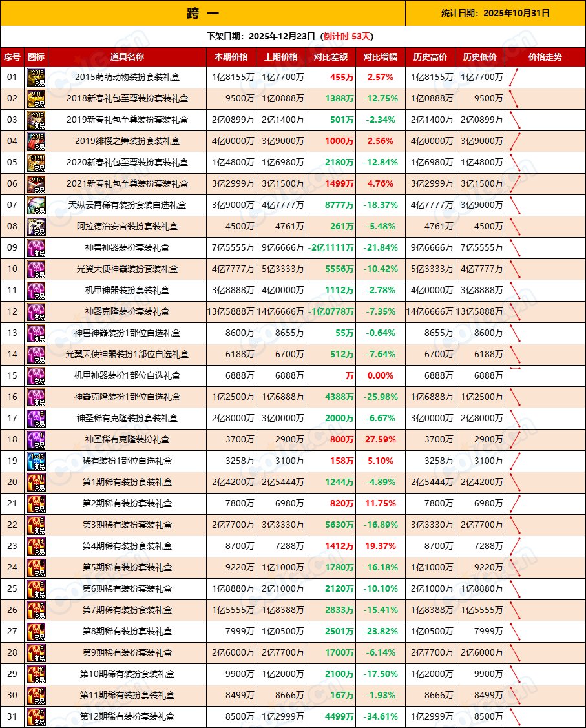Click the 2018新春礼包至尊装扮套装礼盒 icon
Image resolution: width=586 pixels, height=728 pixels.
37,99
